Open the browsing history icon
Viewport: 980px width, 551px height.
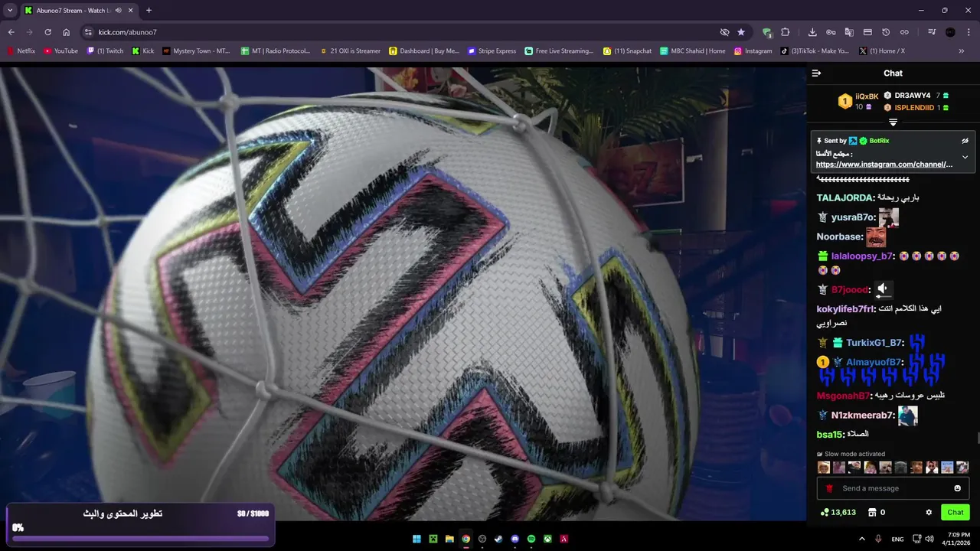(x=886, y=32)
